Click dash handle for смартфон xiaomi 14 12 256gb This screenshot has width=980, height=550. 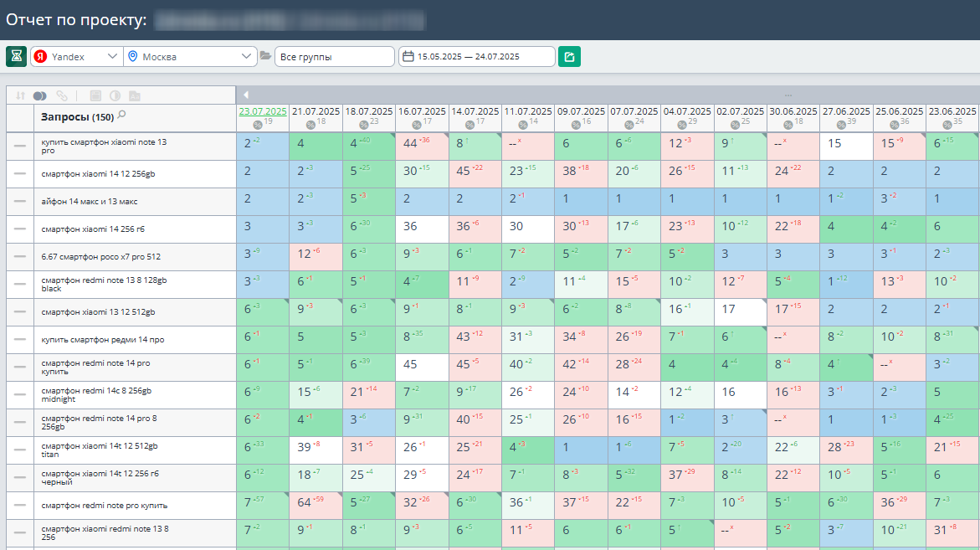pos(20,174)
